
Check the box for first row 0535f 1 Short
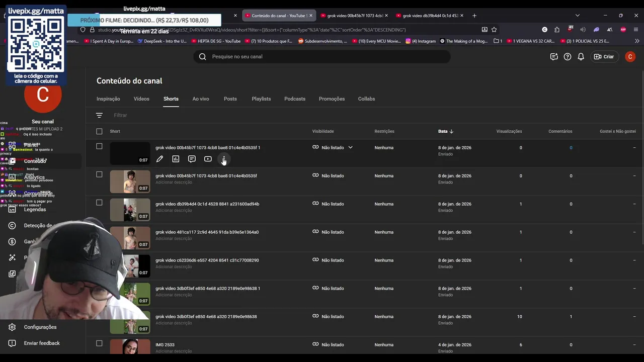pyautogui.click(x=99, y=146)
